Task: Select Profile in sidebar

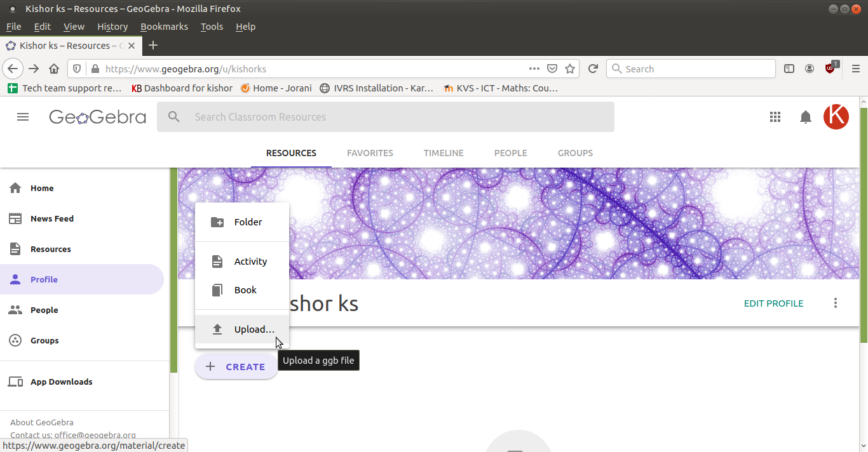Action: tap(82, 279)
